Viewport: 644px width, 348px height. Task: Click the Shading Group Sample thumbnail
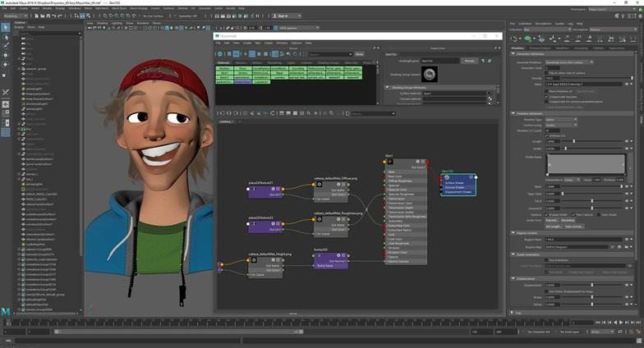tap(429, 74)
